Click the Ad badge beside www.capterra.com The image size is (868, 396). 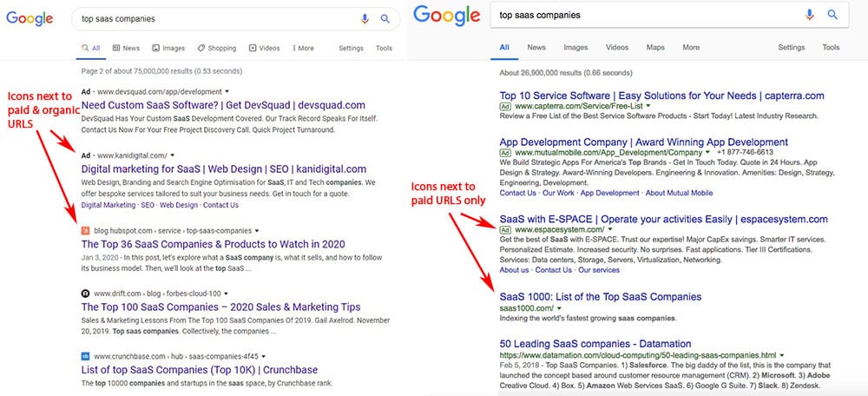(505, 106)
